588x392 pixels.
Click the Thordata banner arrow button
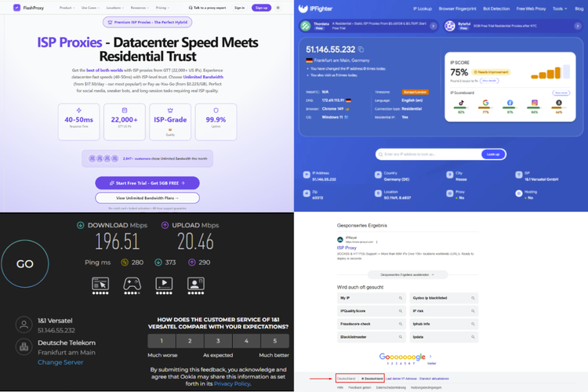pyautogui.click(x=433, y=26)
